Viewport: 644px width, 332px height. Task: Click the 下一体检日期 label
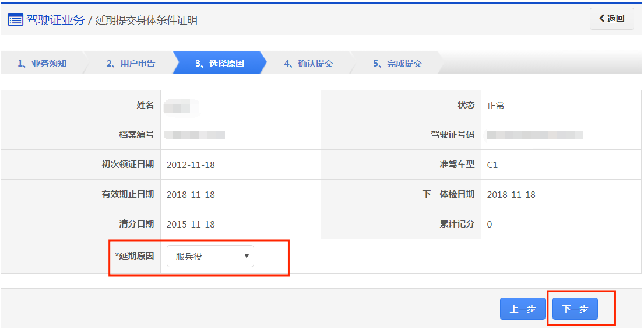(x=448, y=194)
